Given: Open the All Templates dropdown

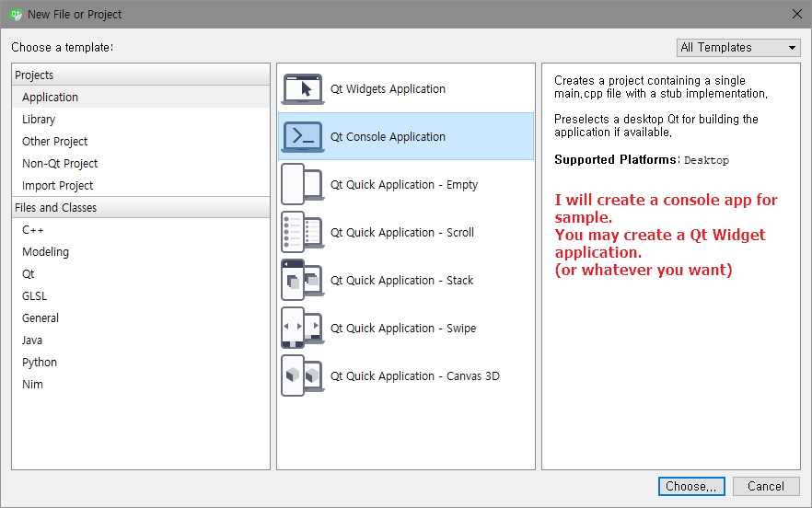Looking at the screenshot, I should click(x=738, y=48).
